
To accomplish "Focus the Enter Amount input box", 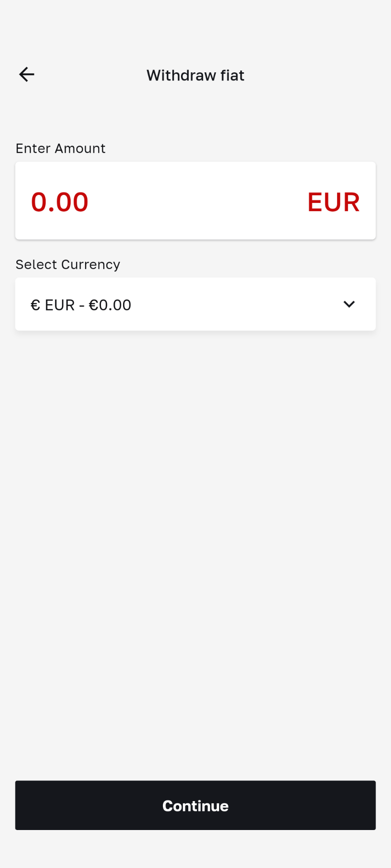I will click(195, 201).
